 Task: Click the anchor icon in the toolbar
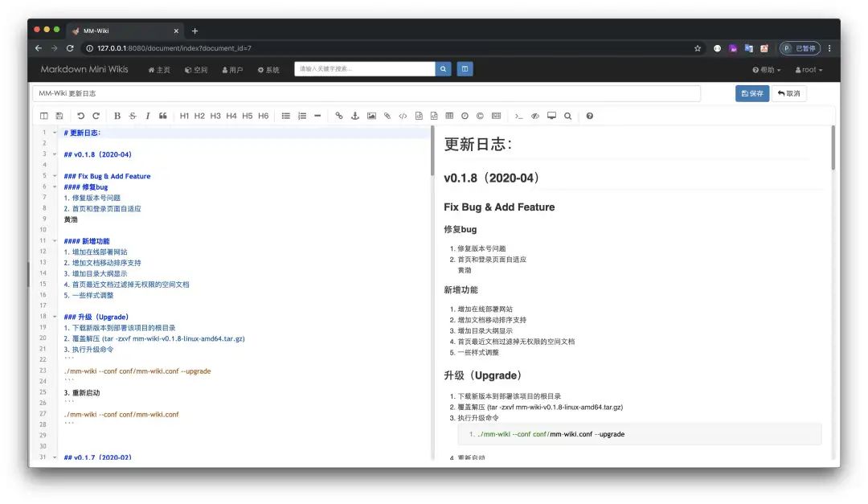(x=355, y=116)
